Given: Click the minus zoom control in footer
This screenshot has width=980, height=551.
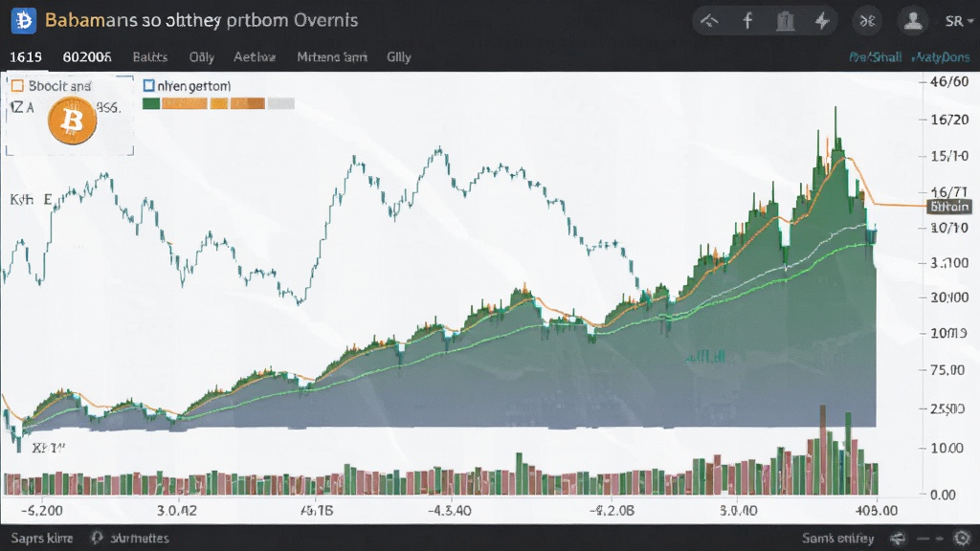Looking at the screenshot, I should pyautogui.click(x=924, y=538).
